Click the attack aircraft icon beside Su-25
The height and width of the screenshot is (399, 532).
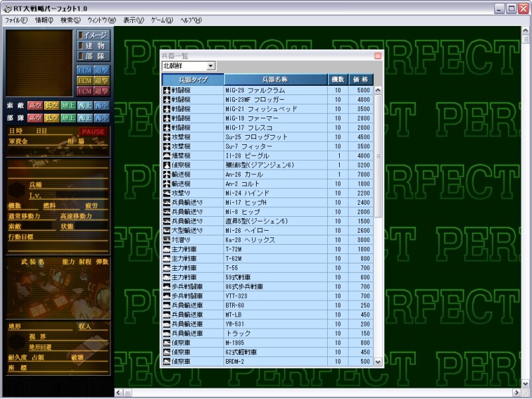(167, 136)
